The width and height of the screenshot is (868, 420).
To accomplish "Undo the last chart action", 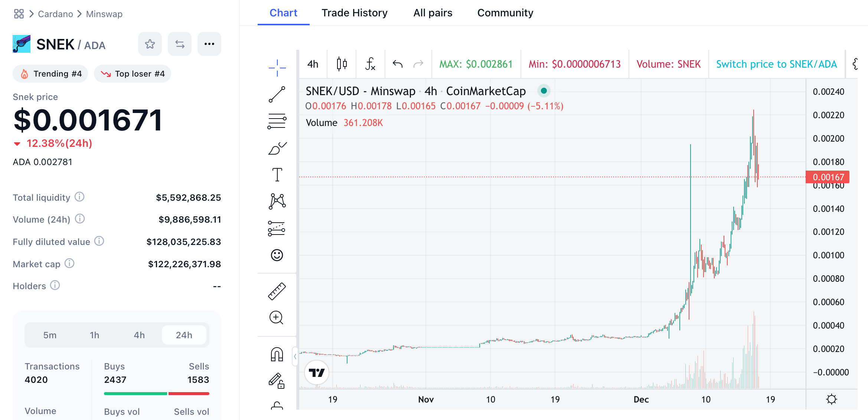I will point(398,64).
